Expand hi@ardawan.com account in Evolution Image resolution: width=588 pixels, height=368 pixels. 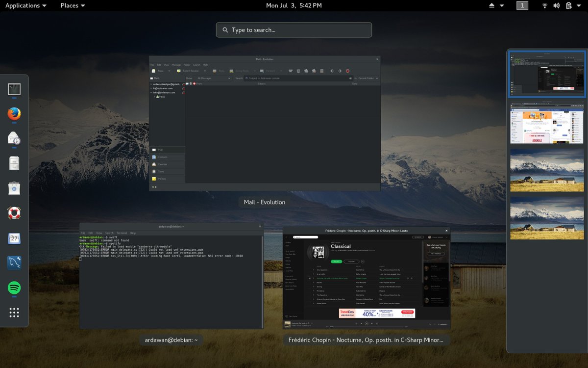(151, 88)
